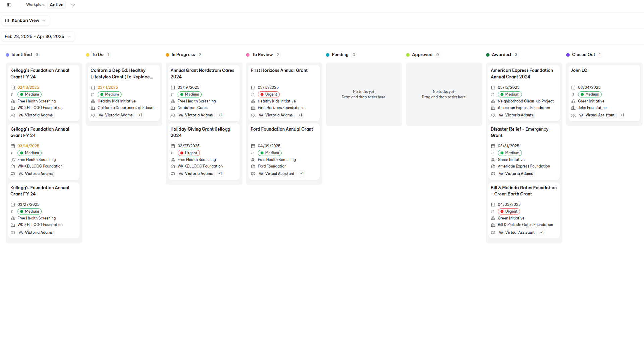Click Urgent badge on Bill & Melinda Gates card
This screenshot has width=644, height=357.
(509, 212)
